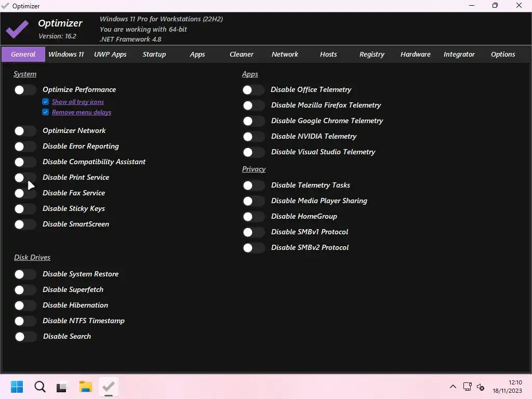Screen dimensions: 532x399
Task: Open Hosts tab
Action: point(328,54)
